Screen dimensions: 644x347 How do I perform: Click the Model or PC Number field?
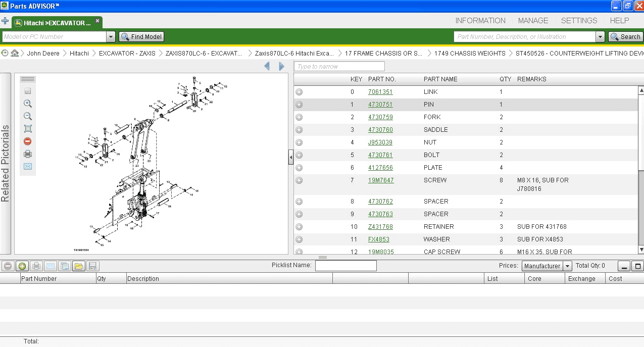tap(54, 37)
